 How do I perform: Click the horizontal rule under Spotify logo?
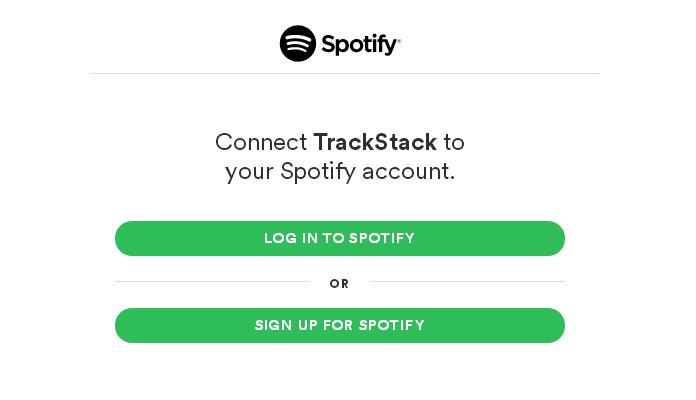tap(344, 73)
